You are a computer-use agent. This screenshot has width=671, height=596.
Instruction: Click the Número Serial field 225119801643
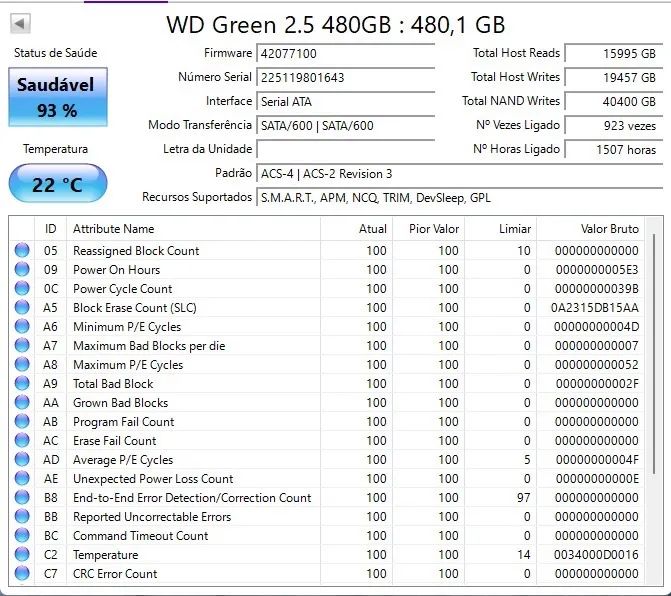(346, 77)
